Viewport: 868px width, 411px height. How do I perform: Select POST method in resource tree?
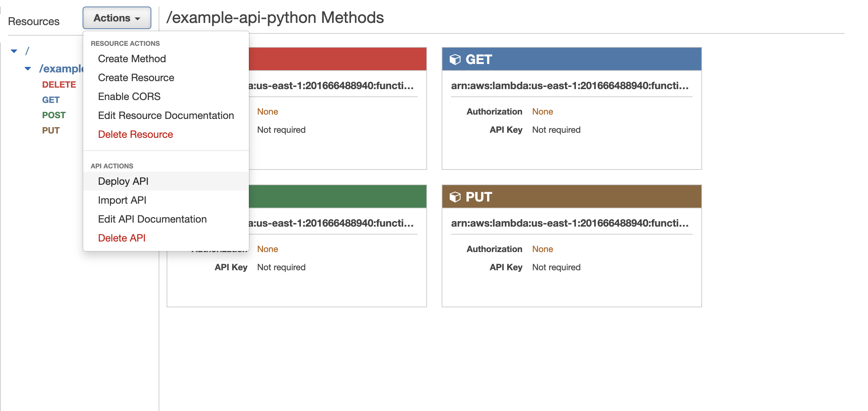pyautogui.click(x=53, y=115)
